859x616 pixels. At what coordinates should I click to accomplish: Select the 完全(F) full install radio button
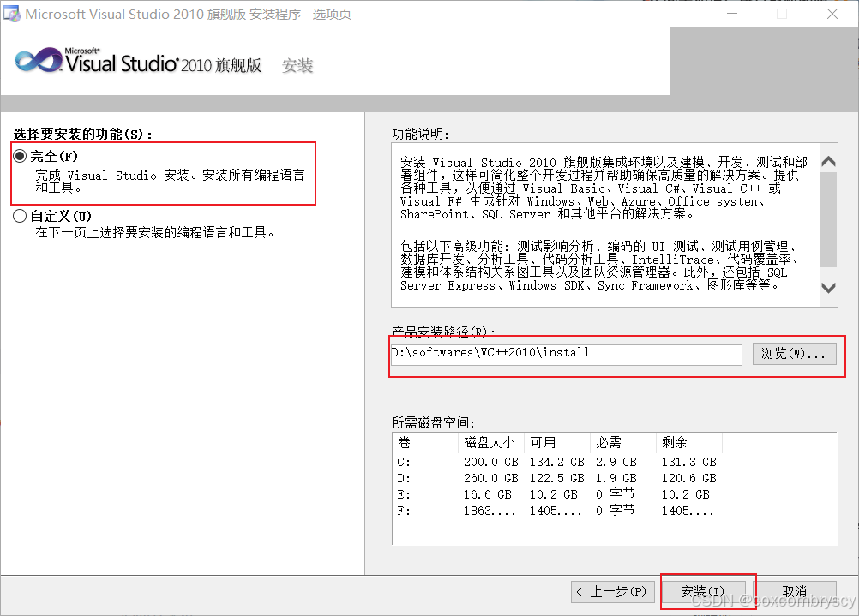(x=20, y=156)
